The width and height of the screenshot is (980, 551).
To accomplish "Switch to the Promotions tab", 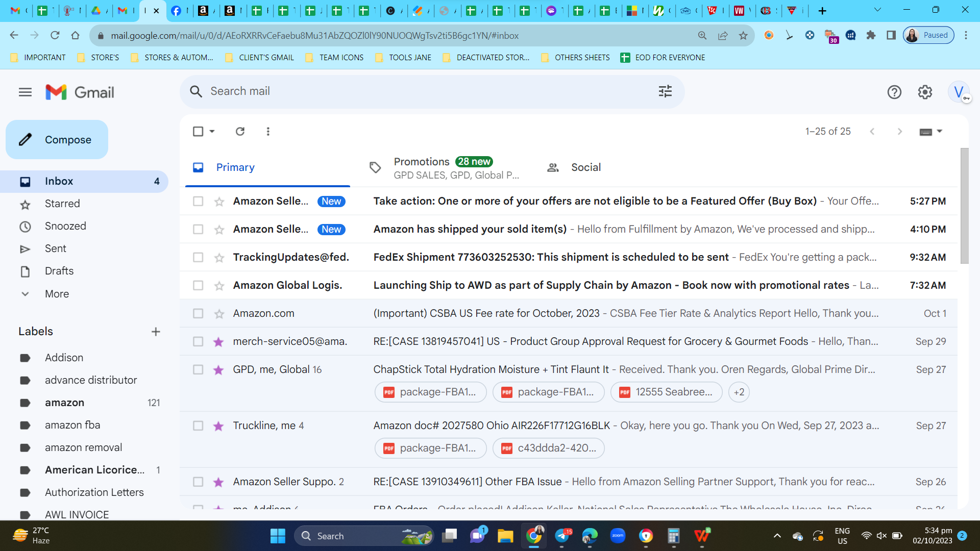I will (x=444, y=168).
